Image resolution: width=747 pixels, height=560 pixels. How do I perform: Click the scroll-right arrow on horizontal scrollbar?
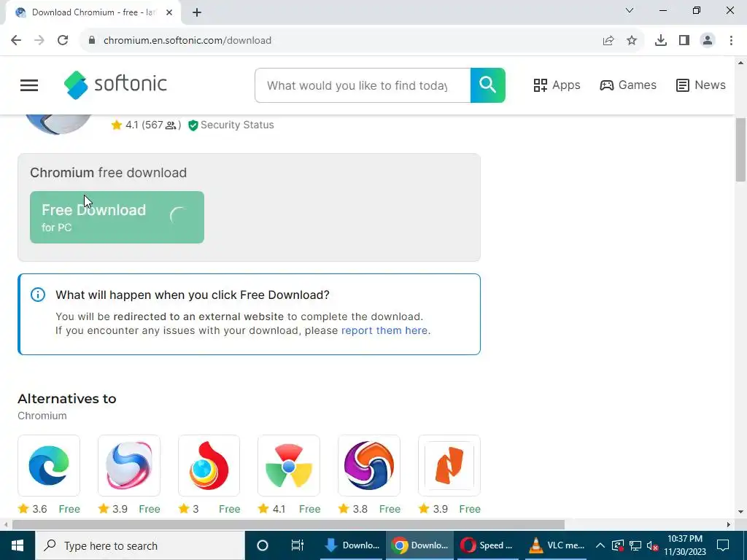729,524
